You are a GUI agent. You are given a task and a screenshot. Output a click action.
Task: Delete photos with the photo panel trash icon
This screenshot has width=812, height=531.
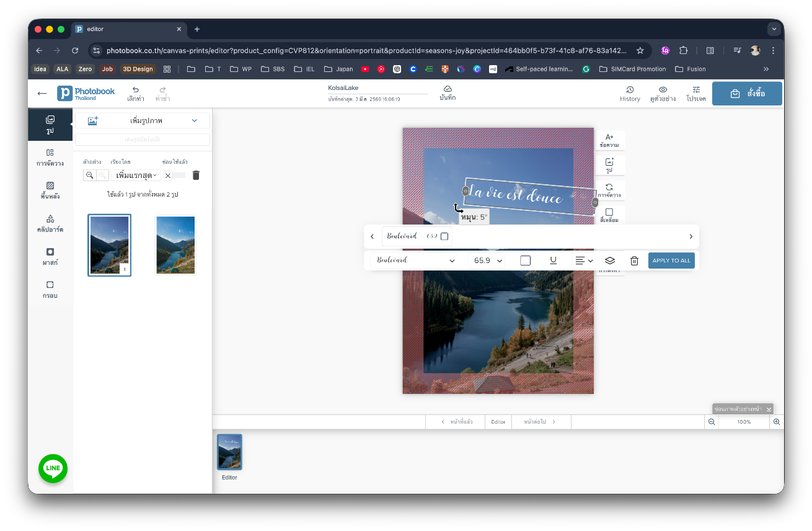tap(196, 176)
